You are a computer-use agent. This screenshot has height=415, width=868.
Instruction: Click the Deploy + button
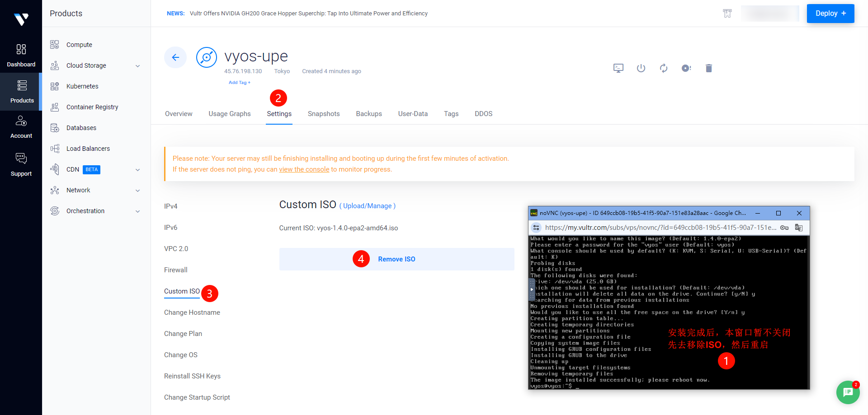(x=830, y=14)
